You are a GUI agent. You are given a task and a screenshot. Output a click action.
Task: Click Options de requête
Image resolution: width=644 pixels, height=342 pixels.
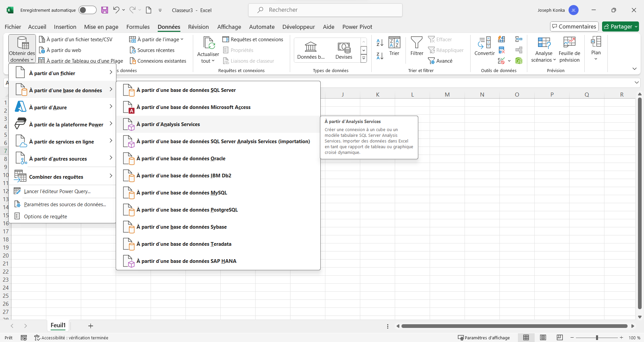click(x=62, y=217)
